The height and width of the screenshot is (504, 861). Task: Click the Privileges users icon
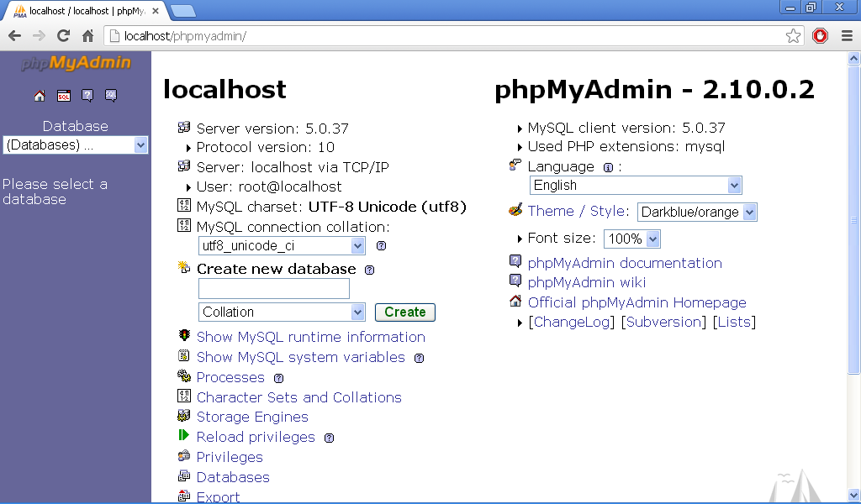[184, 456]
